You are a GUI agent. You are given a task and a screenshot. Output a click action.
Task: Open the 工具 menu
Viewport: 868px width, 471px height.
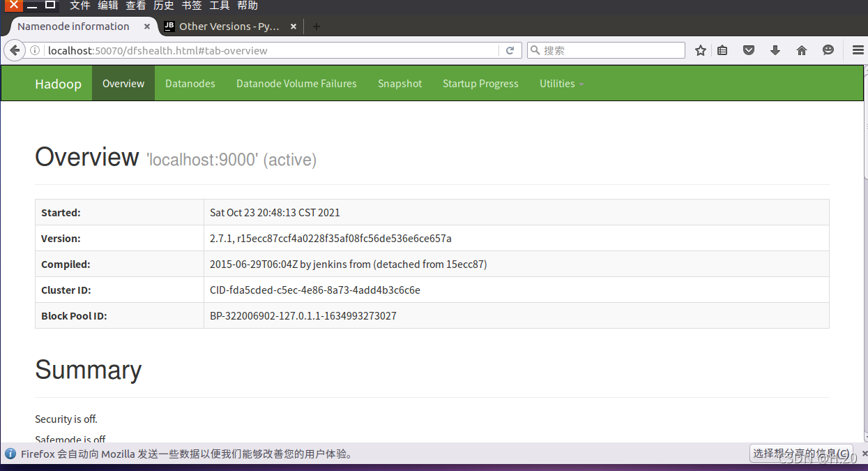point(220,6)
